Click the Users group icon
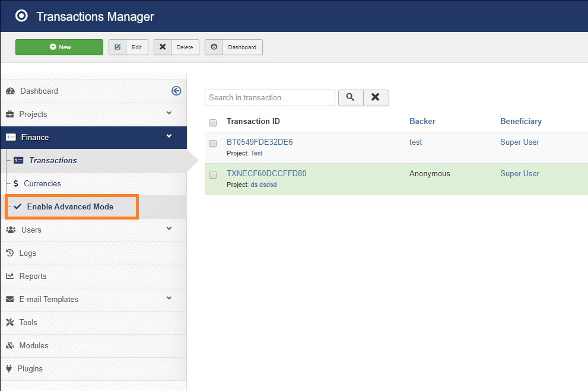This screenshot has height=391, width=588. pyautogui.click(x=11, y=230)
